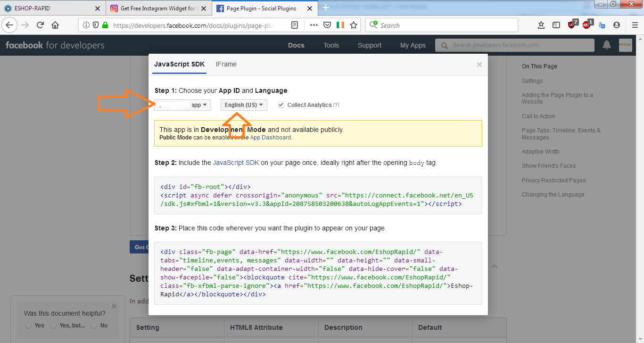Toggle Collect Analytics checkbox
This screenshot has width=644, height=343.
pyautogui.click(x=281, y=105)
